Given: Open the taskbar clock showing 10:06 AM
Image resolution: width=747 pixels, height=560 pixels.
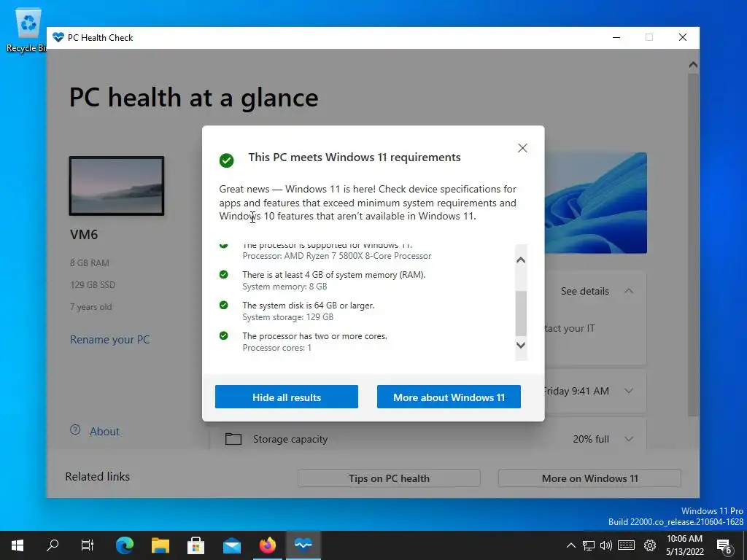Looking at the screenshot, I should (684, 545).
